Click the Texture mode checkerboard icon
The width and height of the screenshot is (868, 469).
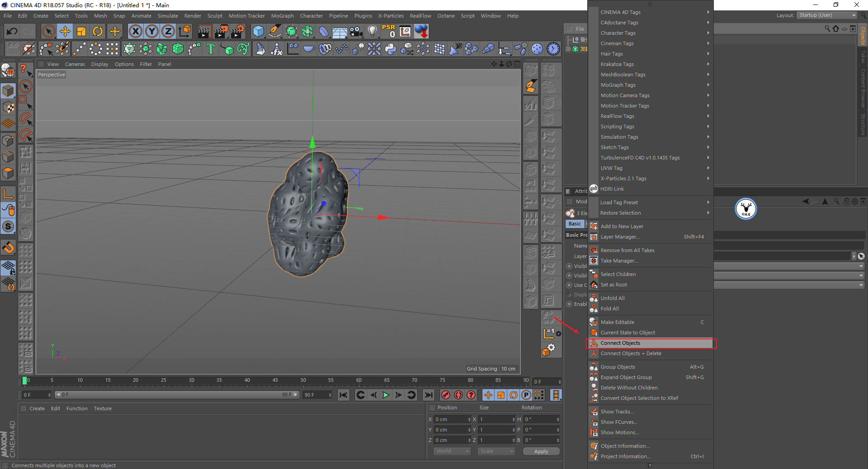click(x=8, y=107)
